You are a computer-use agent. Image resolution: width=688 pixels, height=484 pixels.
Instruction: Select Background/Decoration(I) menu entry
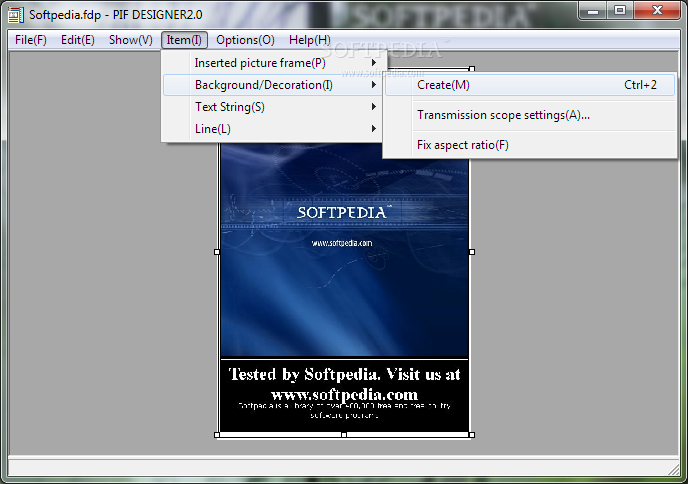coord(272,85)
